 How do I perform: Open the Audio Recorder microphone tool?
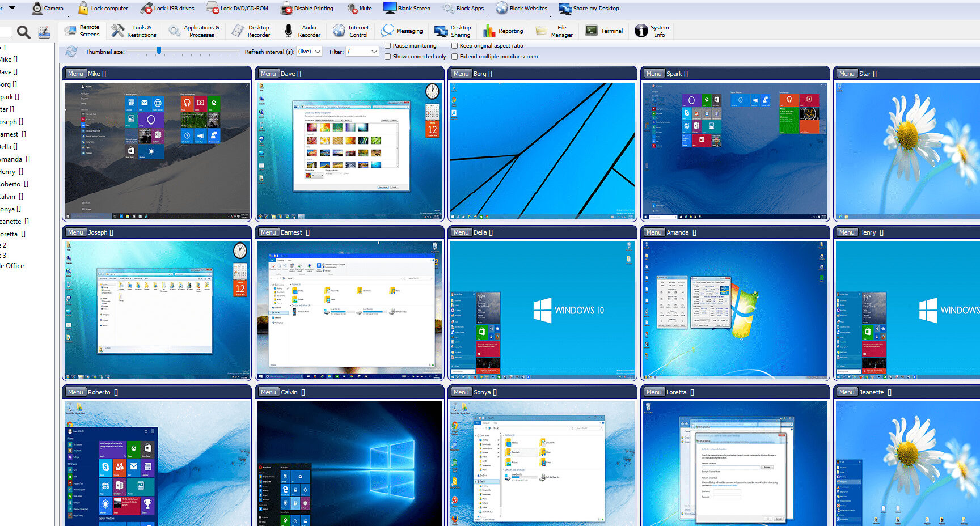coord(289,31)
